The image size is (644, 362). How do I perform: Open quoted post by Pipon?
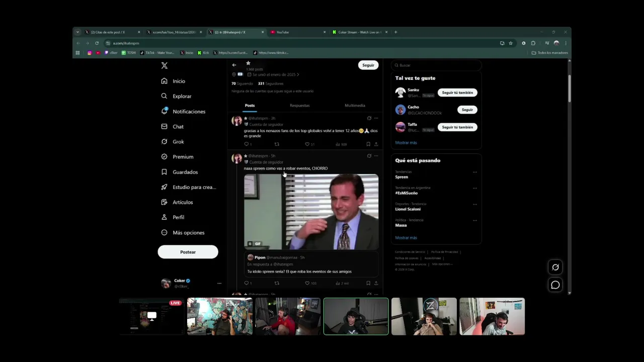click(x=311, y=264)
